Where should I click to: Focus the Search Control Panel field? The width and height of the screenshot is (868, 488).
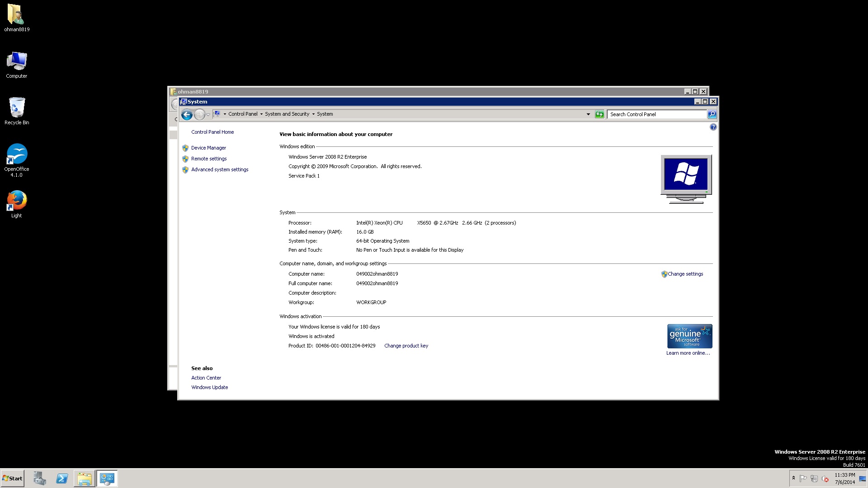(657, 114)
